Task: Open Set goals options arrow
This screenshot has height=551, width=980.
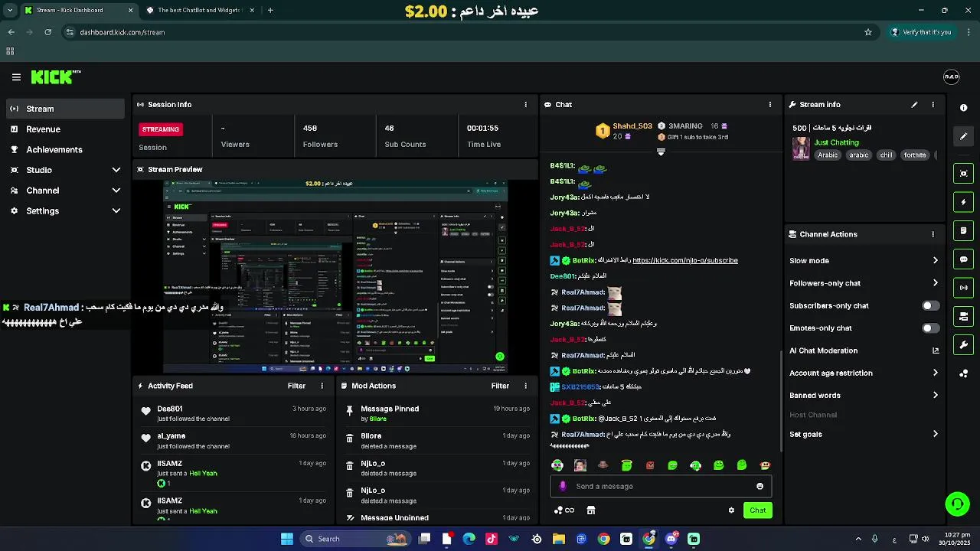Action: [935, 434]
